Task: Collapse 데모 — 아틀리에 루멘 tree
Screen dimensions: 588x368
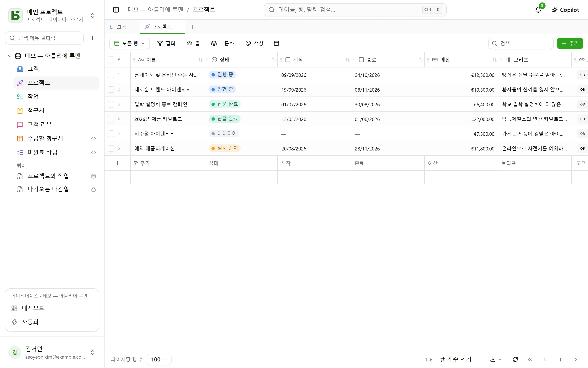Action: pos(10,56)
